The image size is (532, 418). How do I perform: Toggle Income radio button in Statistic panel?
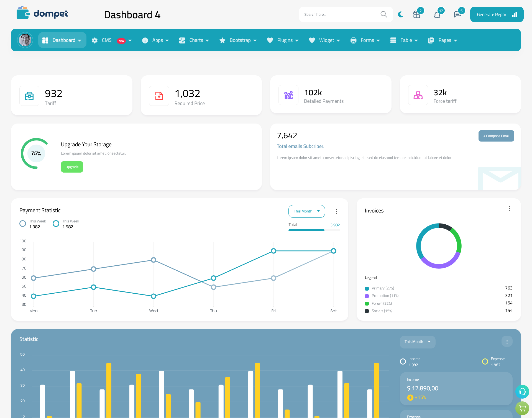(x=402, y=359)
